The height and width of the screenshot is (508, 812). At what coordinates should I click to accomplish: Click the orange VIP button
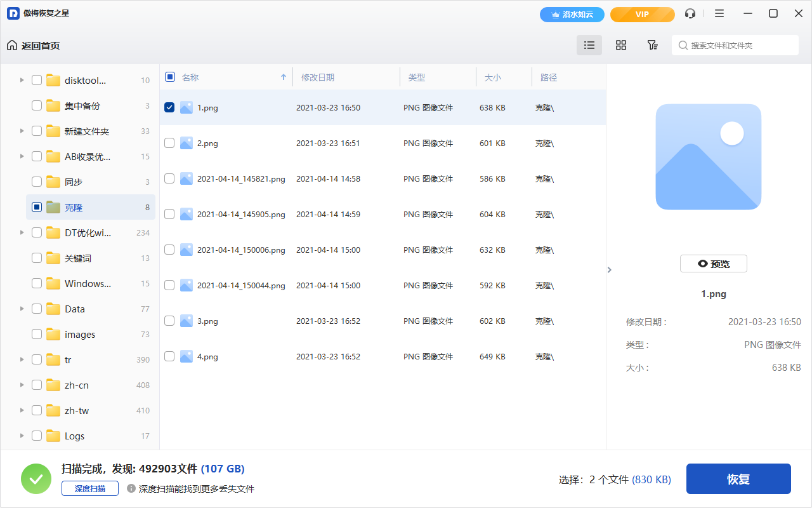pos(643,14)
